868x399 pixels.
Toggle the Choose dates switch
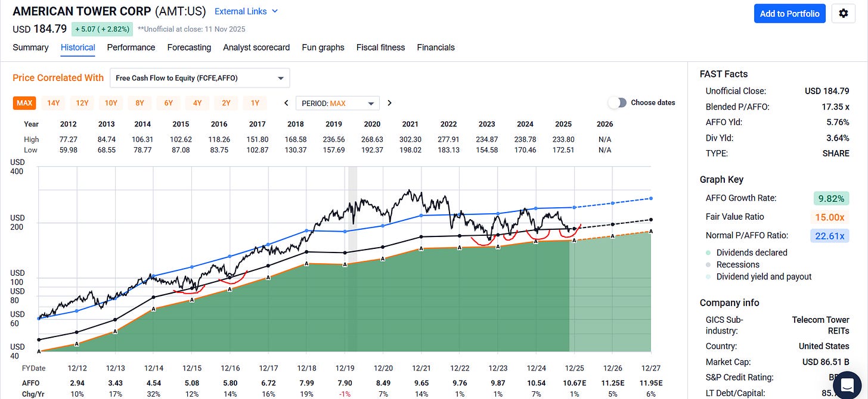(618, 102)
